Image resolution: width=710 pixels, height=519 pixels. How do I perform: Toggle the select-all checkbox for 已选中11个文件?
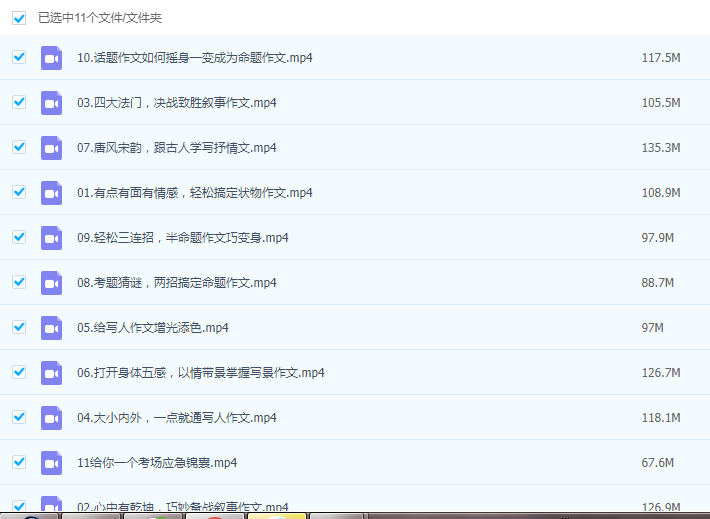(x=19, y=18)
